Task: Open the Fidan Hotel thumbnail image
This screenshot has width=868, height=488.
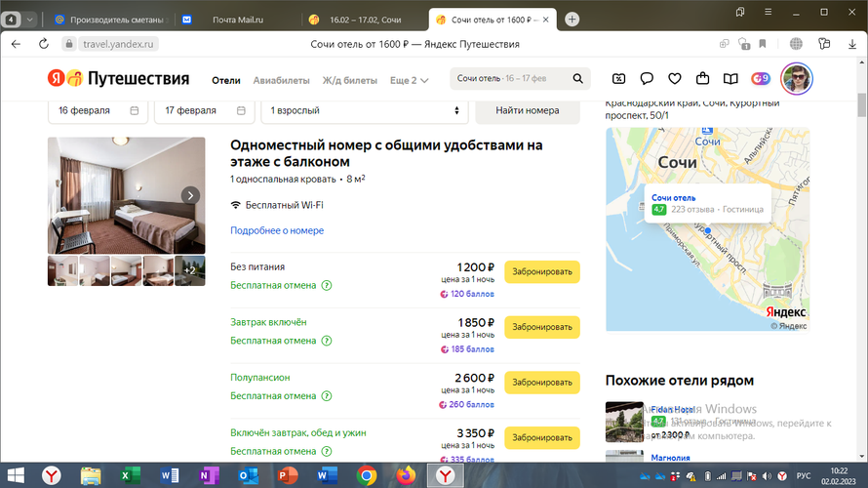Action: point(624,422)
